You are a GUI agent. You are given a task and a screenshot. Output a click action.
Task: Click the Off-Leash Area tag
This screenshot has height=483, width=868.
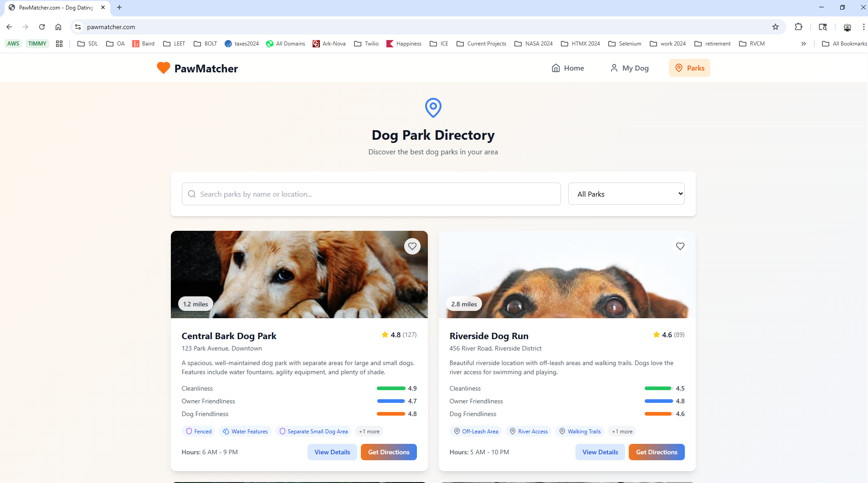(476, 432)
